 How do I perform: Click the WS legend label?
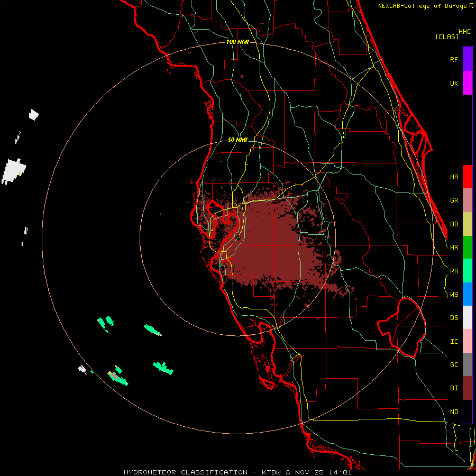[454, 295]
